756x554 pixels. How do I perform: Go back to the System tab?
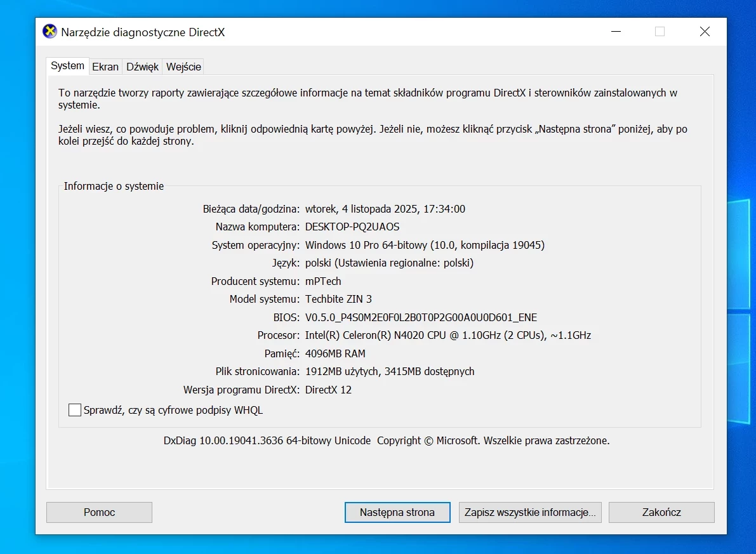pos(67,65)
